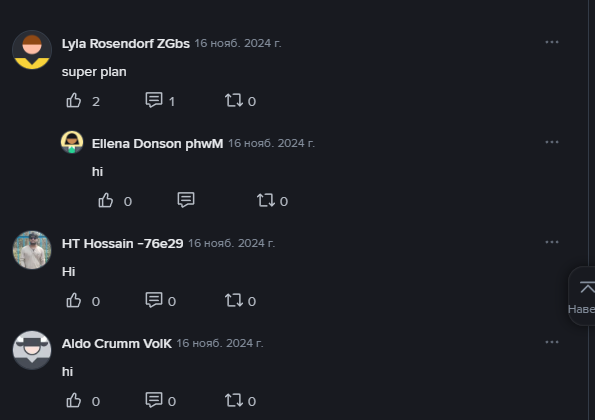Image resolution: width=595 pixels, height=420 pixels.
Task: Like Lyla Rosendorf's "super plan" comment
Action: [x=74, y=101]
